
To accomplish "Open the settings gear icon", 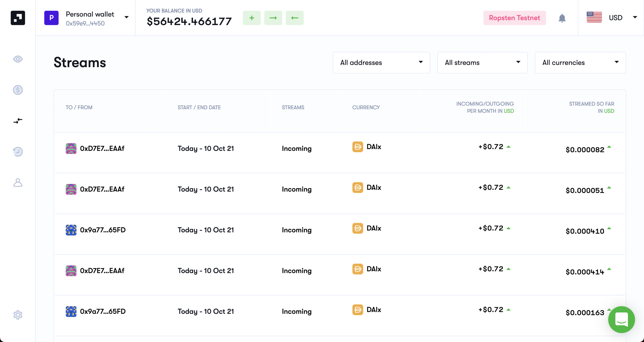I will click(18, 315).
